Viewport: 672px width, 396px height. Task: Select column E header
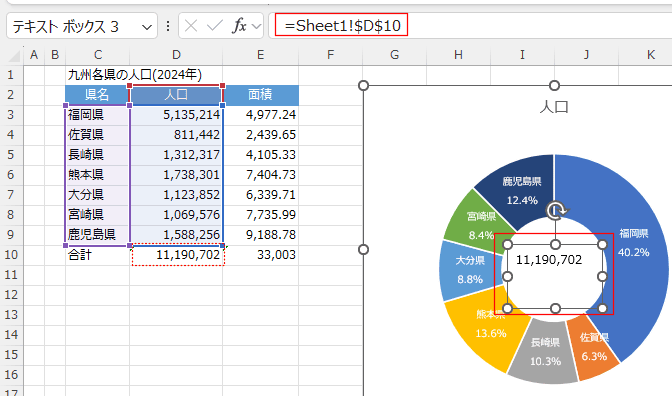click(261, 55)
